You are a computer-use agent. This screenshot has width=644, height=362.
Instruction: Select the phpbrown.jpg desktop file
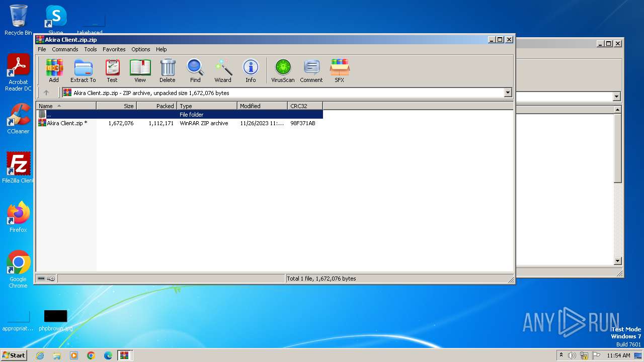click(x=55, y=321)
